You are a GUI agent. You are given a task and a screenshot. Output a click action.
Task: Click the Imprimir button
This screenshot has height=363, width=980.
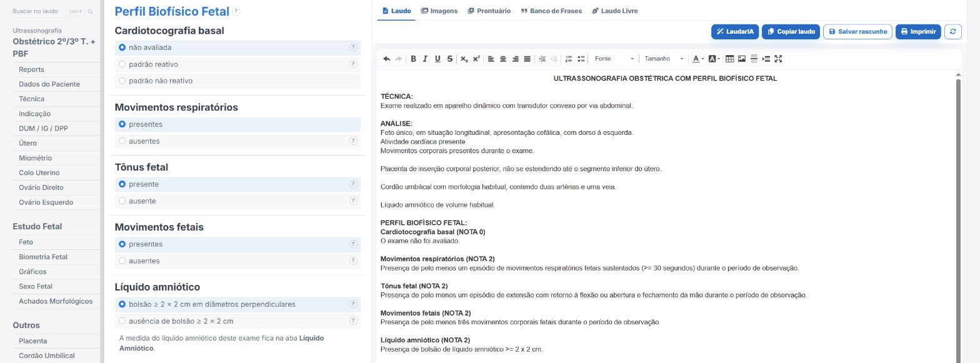pos(918,32)
